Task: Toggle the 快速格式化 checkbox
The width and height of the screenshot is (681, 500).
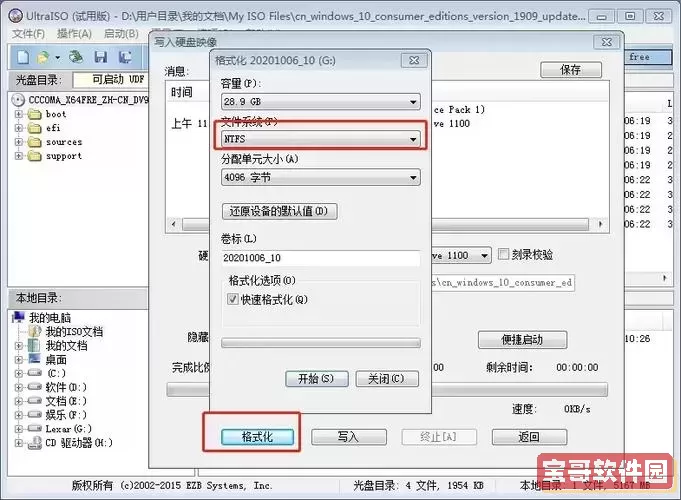Action: coord(232,299)
